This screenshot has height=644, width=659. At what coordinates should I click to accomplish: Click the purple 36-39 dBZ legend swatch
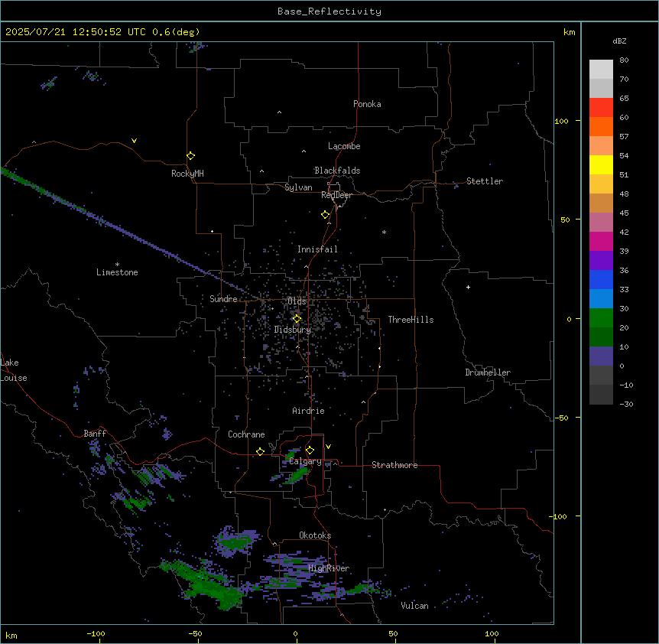coord(601,260)
